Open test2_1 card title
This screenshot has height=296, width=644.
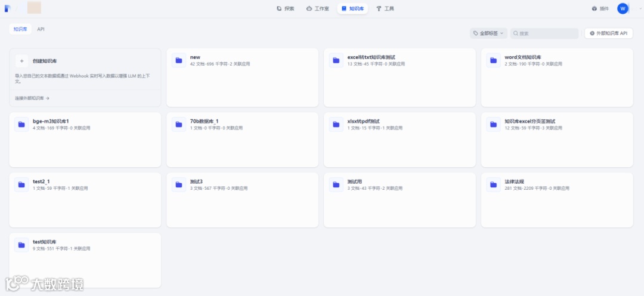pyautogui.click(x=41, y=181)
